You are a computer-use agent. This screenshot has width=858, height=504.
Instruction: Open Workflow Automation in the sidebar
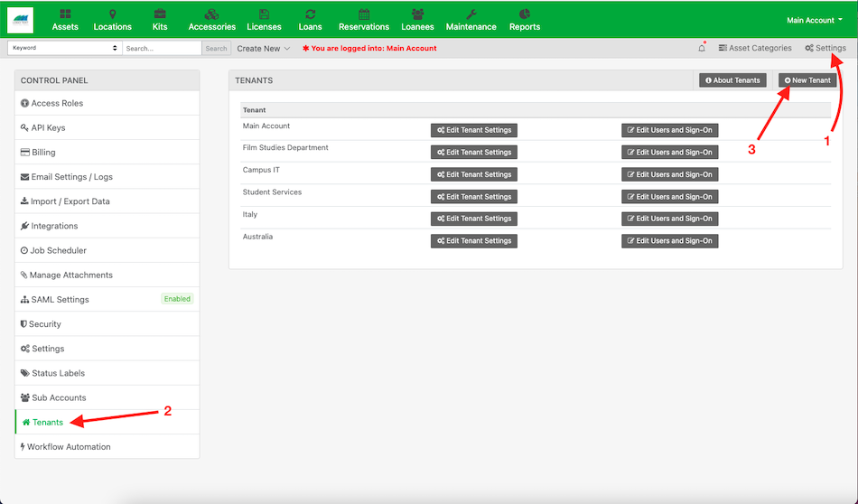69,447
